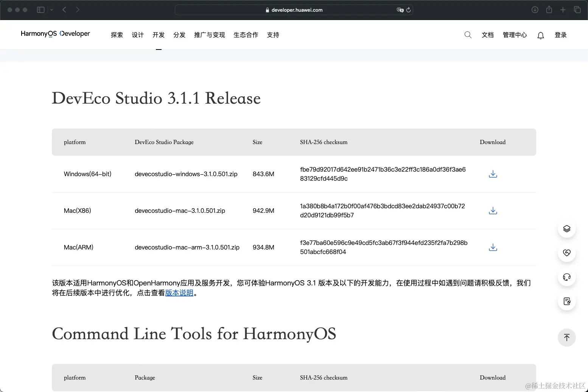Click the floating layers icon button
The width and height of the screenshot is (588, 392).
point(567,229)
